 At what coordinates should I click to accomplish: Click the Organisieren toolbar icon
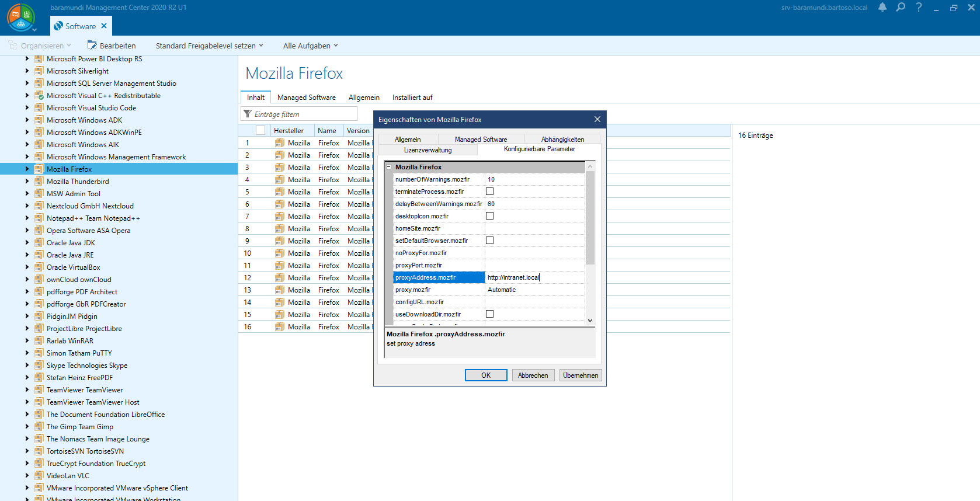coord(13,46)
